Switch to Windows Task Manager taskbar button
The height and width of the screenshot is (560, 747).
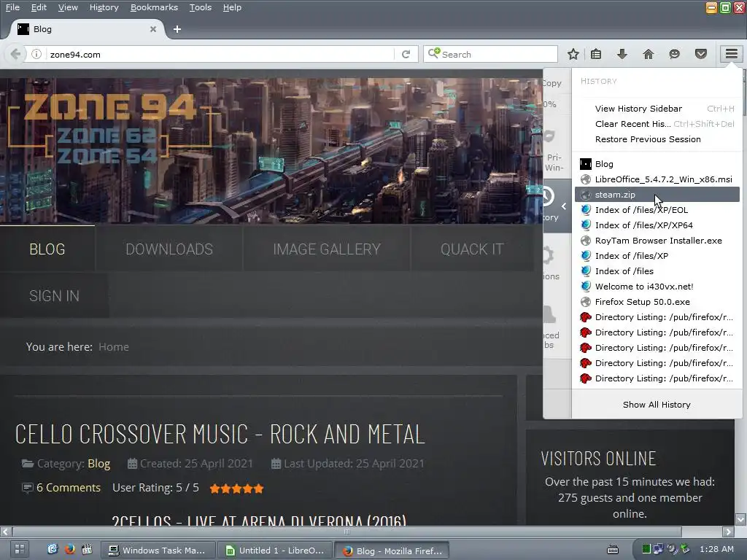(x=158, y=550)
